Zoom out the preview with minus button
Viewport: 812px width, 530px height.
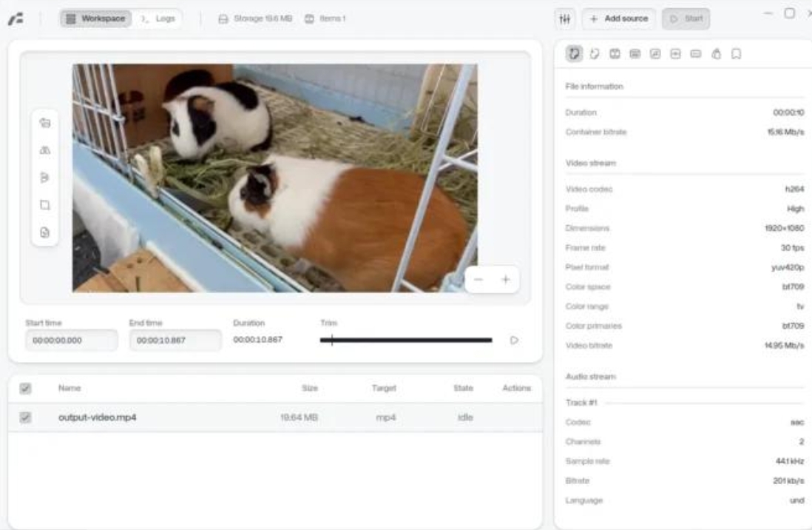coord(478,280)
